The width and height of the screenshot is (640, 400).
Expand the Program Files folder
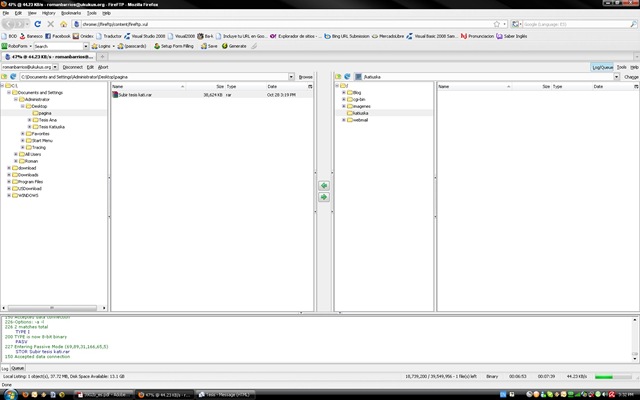pos(9,182)
